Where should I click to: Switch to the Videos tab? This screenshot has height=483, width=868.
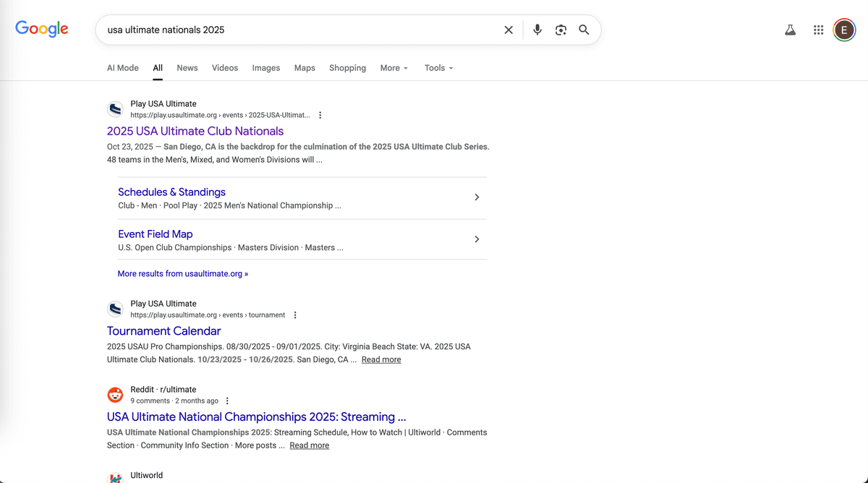225,68
